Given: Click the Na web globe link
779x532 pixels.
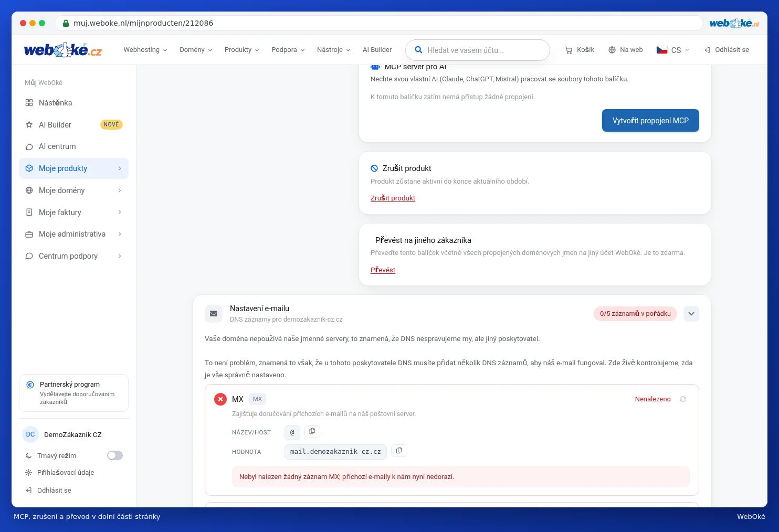Looking at the screenshot, I should [625, 50].
